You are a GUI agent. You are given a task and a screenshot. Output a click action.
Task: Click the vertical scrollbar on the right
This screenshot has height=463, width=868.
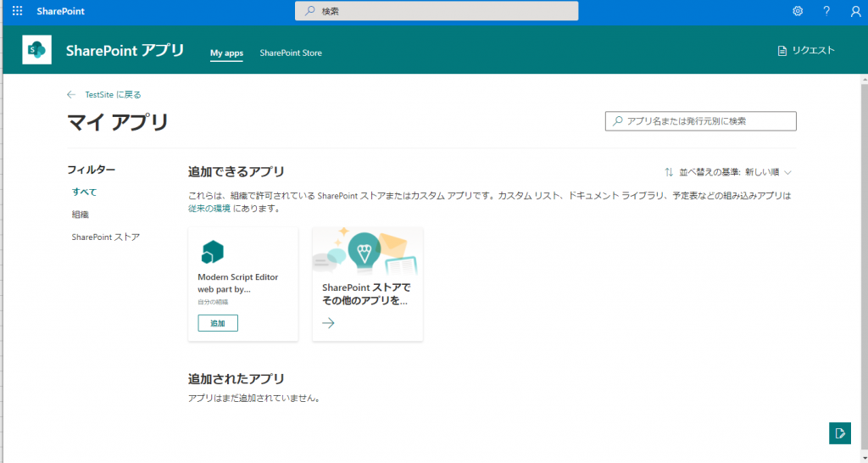pyautogui.click(x=864, y=265)
